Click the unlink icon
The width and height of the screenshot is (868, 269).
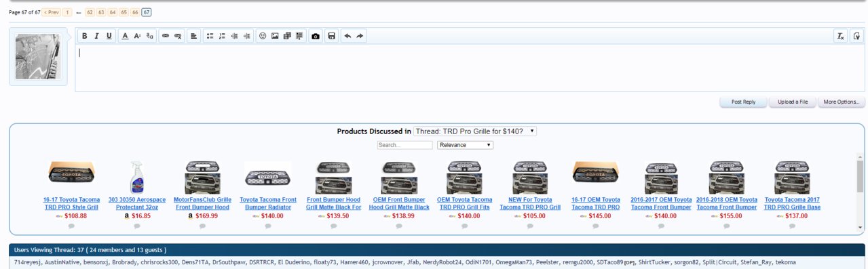click(178, 36)
